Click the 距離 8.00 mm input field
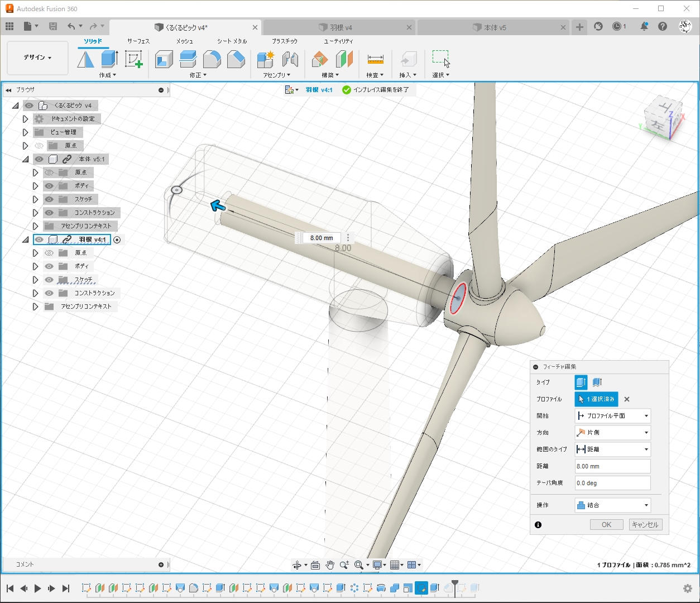This screenshot has width=700, height=603. point(613,466)
